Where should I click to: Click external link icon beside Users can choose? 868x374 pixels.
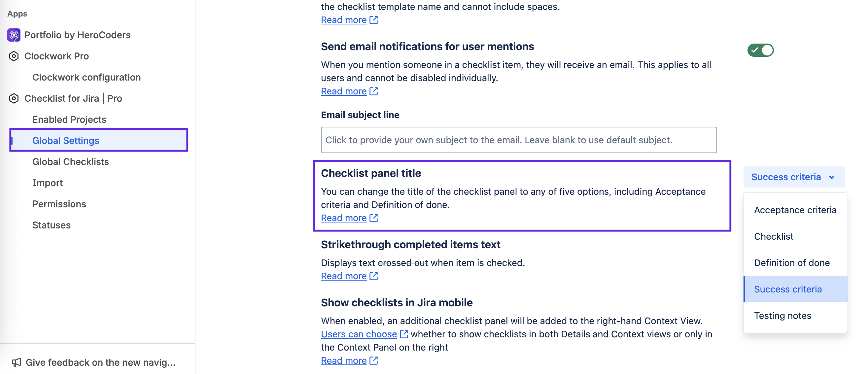[x=404, y=334]
